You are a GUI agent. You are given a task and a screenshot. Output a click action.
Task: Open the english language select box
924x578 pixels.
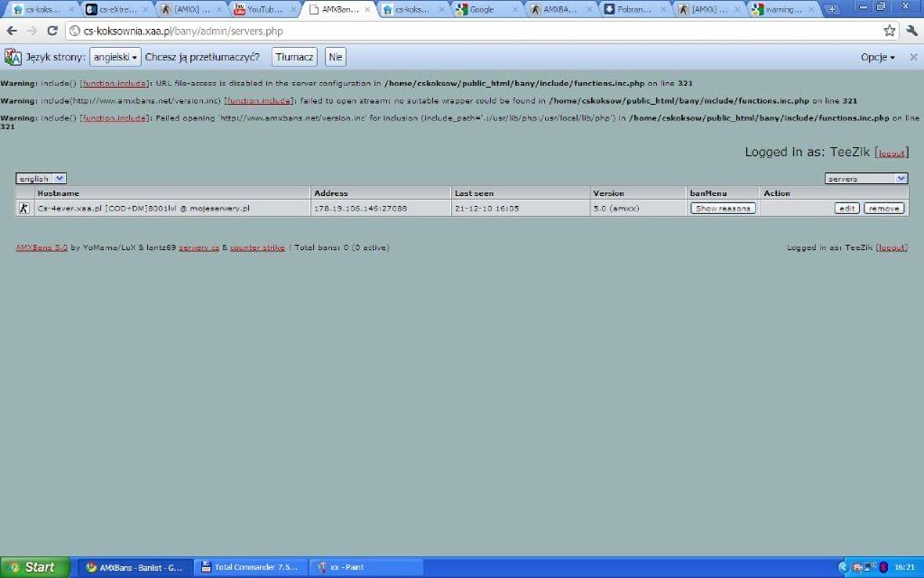pyautogui.click(x=42, y=178)
